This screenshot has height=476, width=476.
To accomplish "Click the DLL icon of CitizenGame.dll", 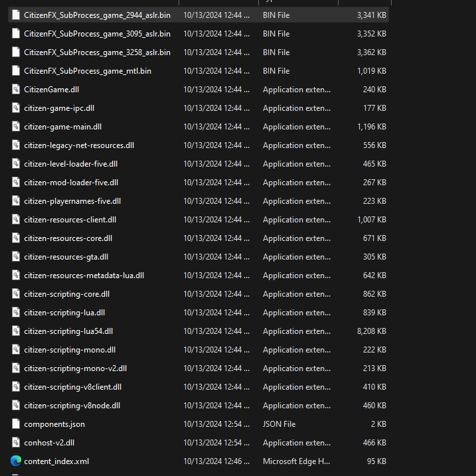I will point(16,89).
